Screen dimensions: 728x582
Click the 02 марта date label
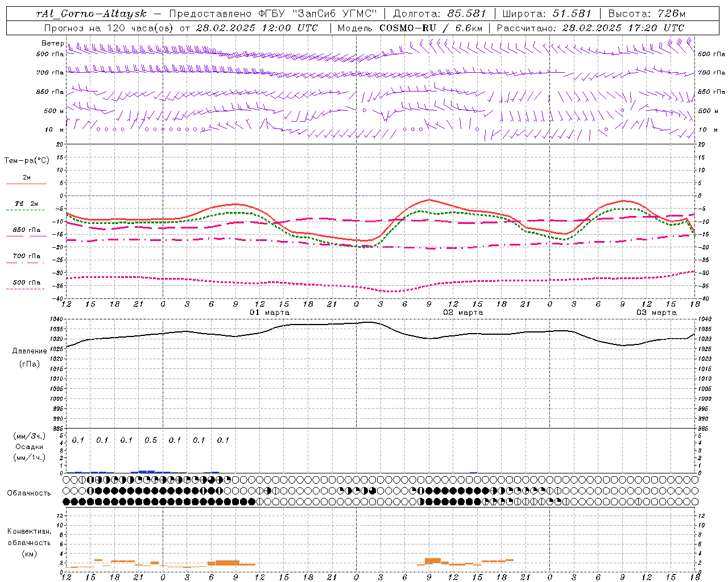pyautogui.click(x=463, y=313)
